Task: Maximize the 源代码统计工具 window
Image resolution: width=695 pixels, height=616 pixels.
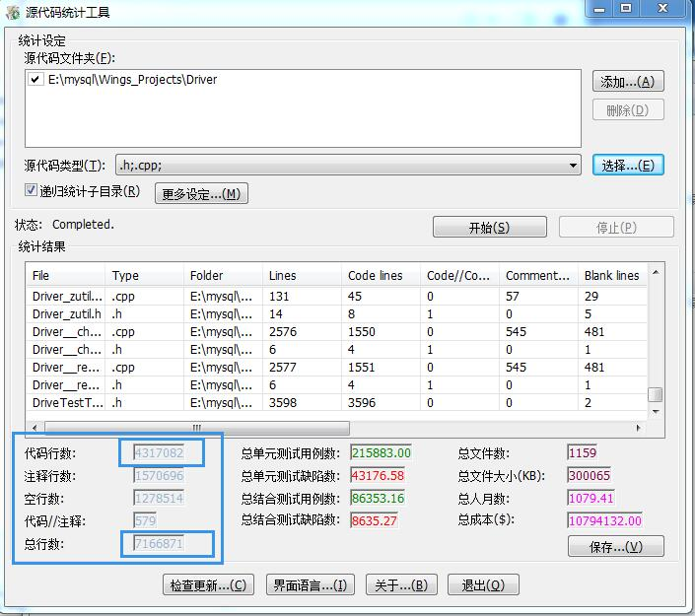Action: tap(626, 9)
